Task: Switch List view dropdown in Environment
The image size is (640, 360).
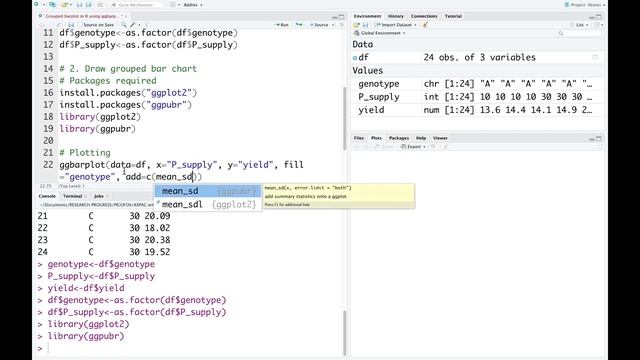Action: click(x=581, y=25)
